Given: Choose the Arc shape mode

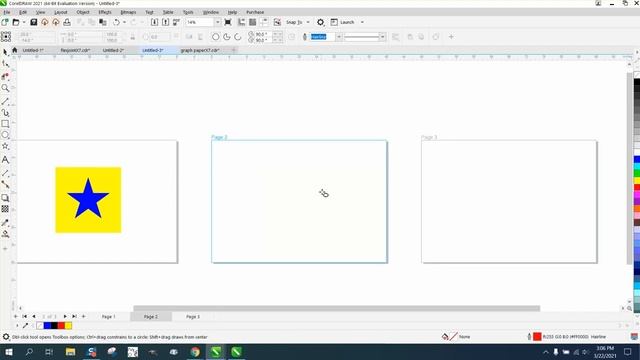Looking at the screenshot, I should click(x=238, y=37).
